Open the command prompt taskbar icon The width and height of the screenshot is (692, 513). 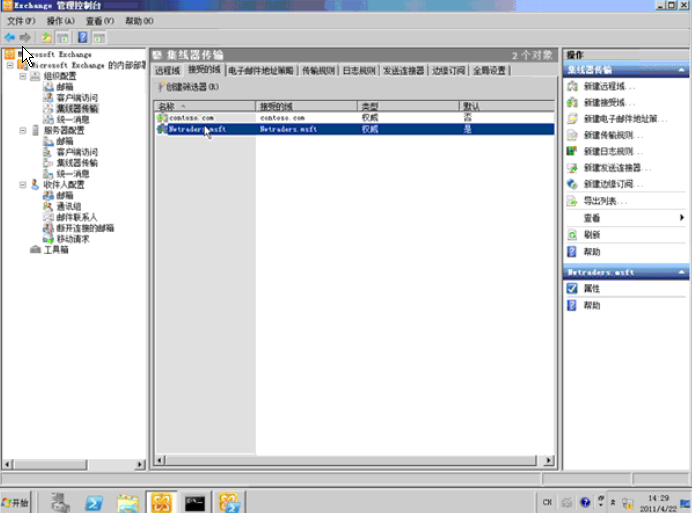[x=195, y=502]
